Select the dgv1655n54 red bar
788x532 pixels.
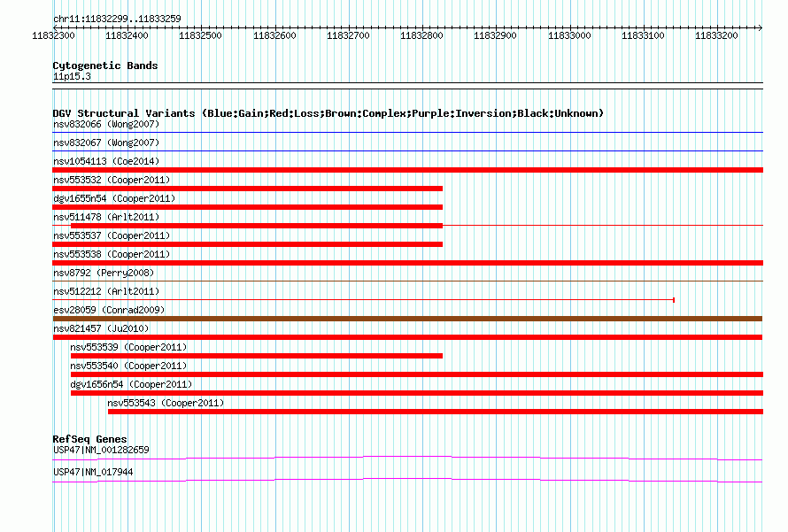click(x=248, y=207)
